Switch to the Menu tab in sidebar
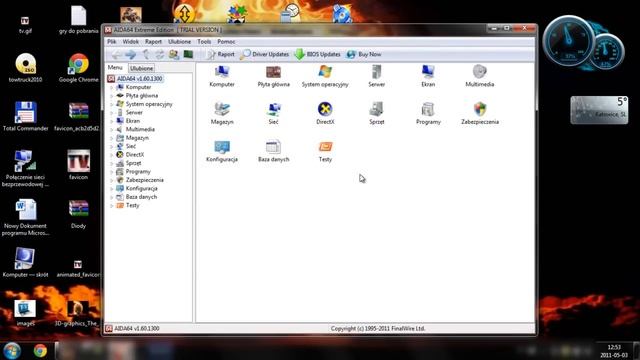Image resolution: width=640 pixels, height=360 pixels. pyautogui.click(x=115, y=68)
